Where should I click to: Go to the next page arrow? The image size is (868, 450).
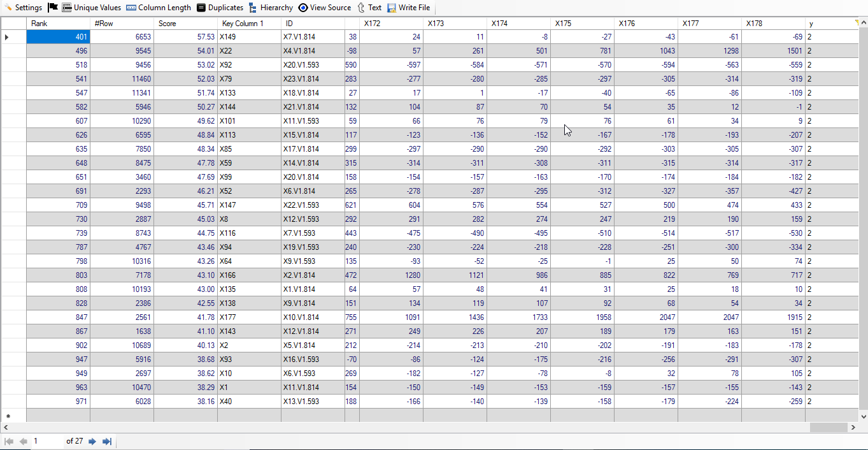pos(92,441)
